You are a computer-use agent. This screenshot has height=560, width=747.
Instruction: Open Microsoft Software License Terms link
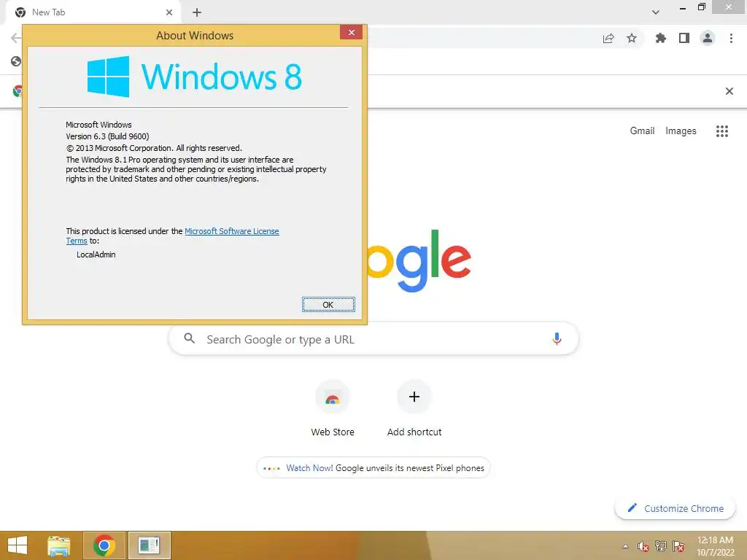[231, 231]
